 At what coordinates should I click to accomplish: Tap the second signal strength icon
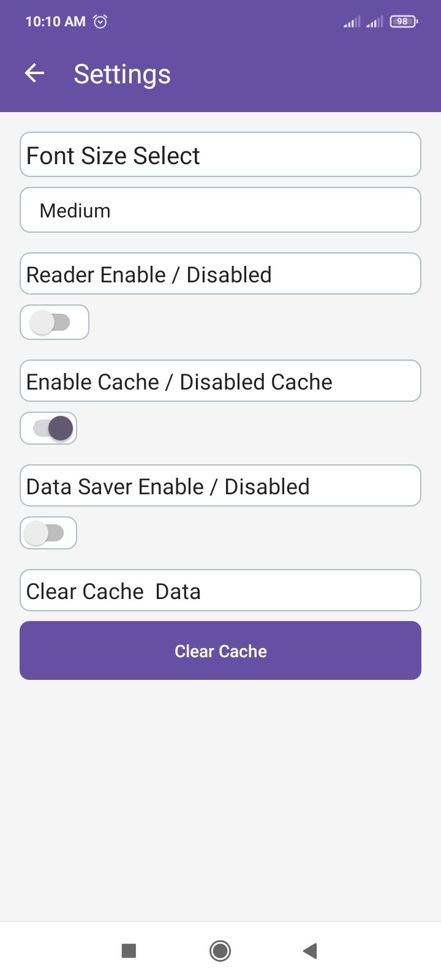pyautogui.click(x=374, y=22)
